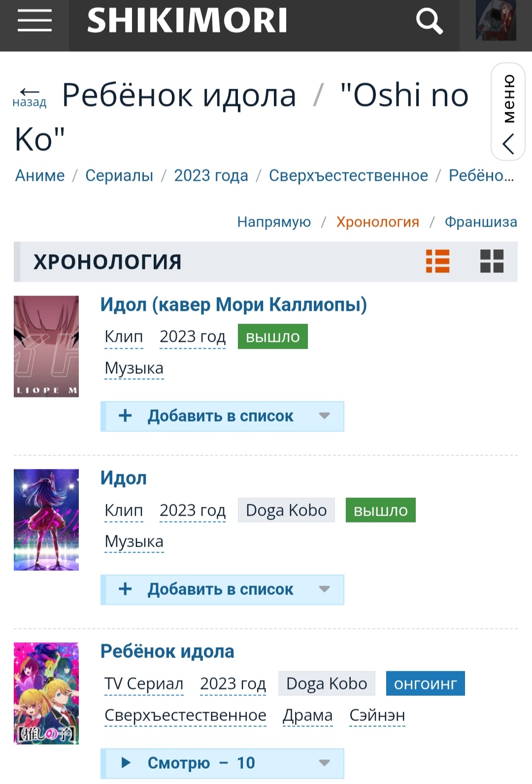
Task: Expand the Смотрю – 10 status dropdown
Action: (324, 763)
